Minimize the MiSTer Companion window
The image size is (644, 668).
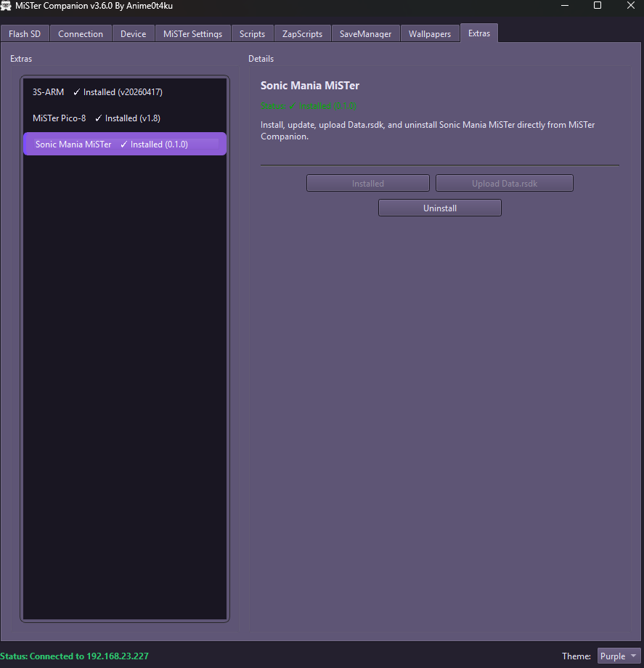(565, 6)
